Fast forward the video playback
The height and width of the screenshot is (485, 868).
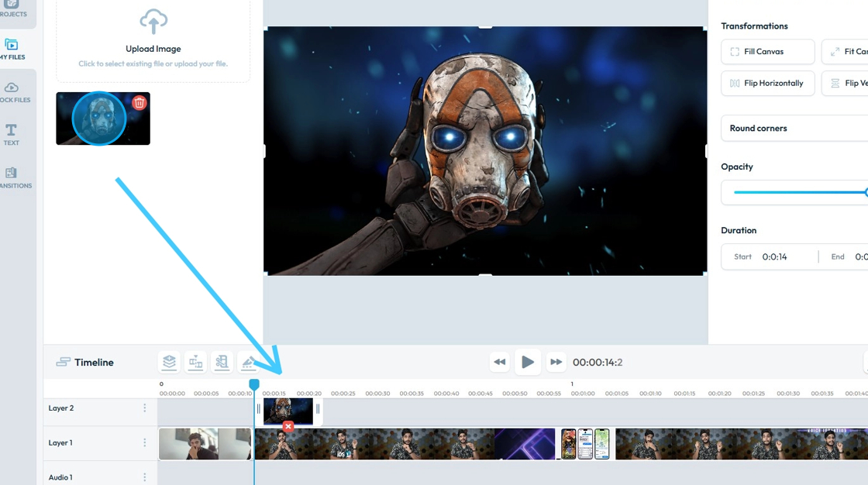(556, 362)
